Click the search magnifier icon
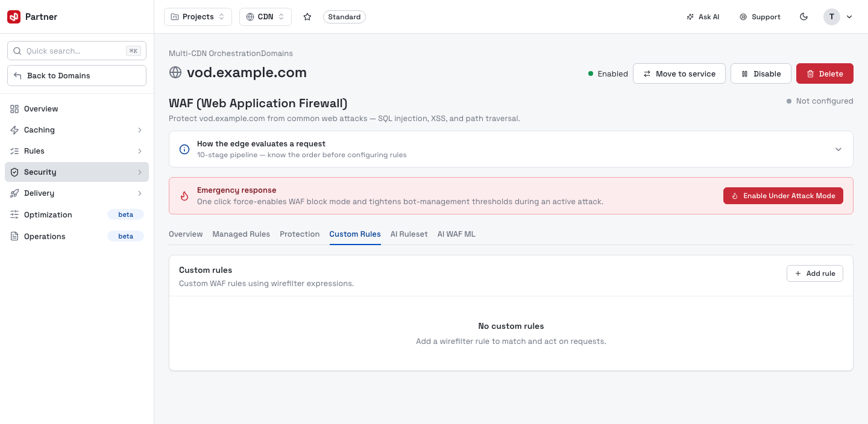 click(x=17, y=51)
